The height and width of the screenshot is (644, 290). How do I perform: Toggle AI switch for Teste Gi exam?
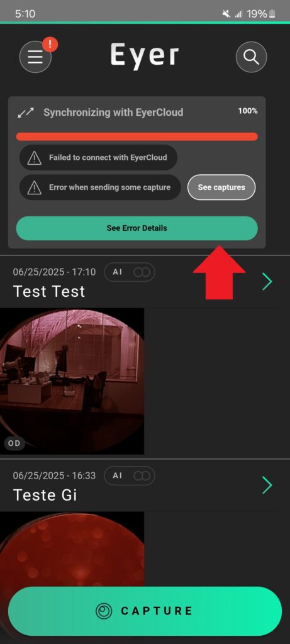(142, 475)
